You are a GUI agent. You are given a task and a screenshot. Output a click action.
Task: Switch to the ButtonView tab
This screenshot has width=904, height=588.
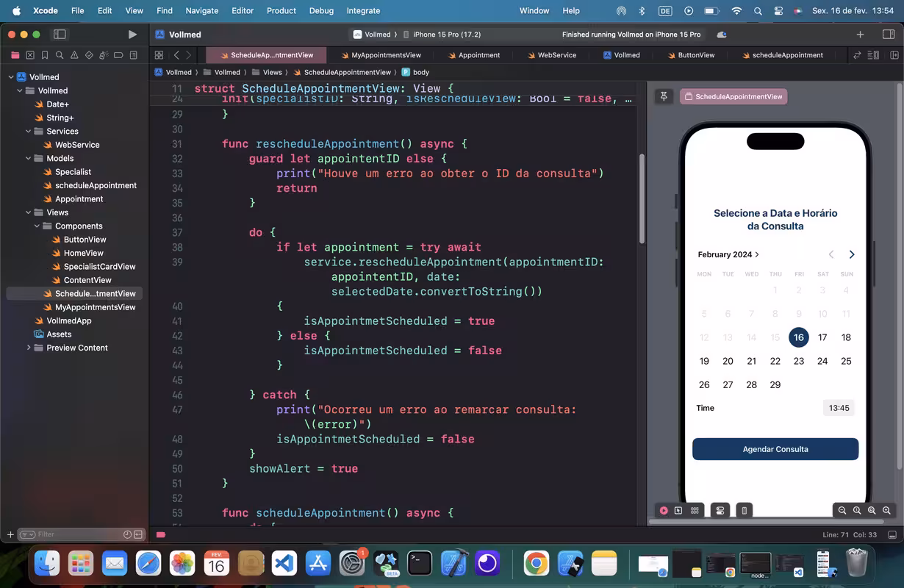coord(690,55)
